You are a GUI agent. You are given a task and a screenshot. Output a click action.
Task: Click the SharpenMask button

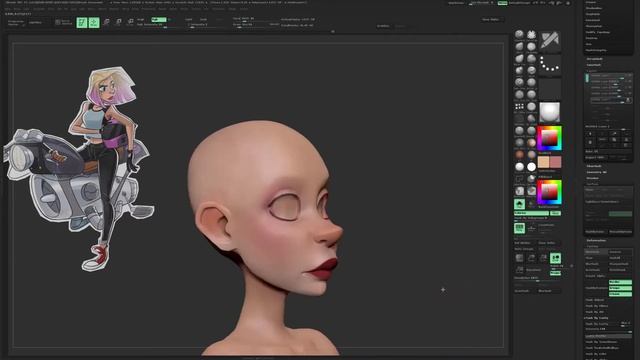point(620,264)
